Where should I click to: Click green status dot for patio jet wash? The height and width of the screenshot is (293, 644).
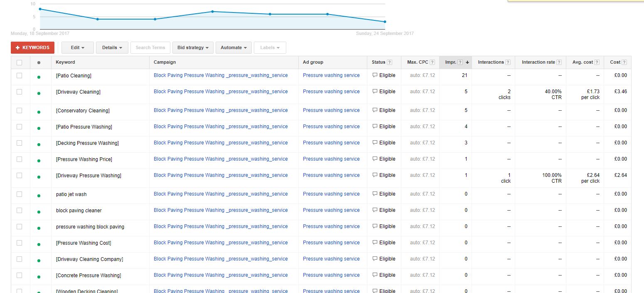(39, 196)
